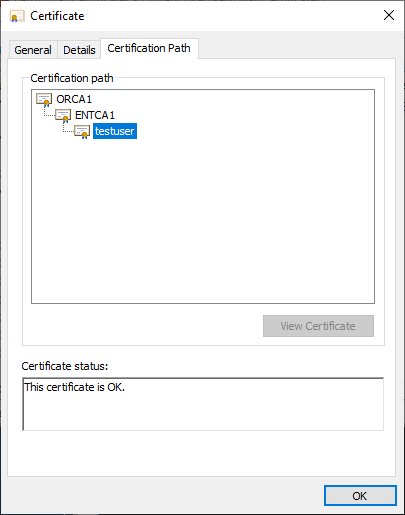Select the Certification Path tab
The width and height of the screenshot is (405, 515).
coord(149,48)
